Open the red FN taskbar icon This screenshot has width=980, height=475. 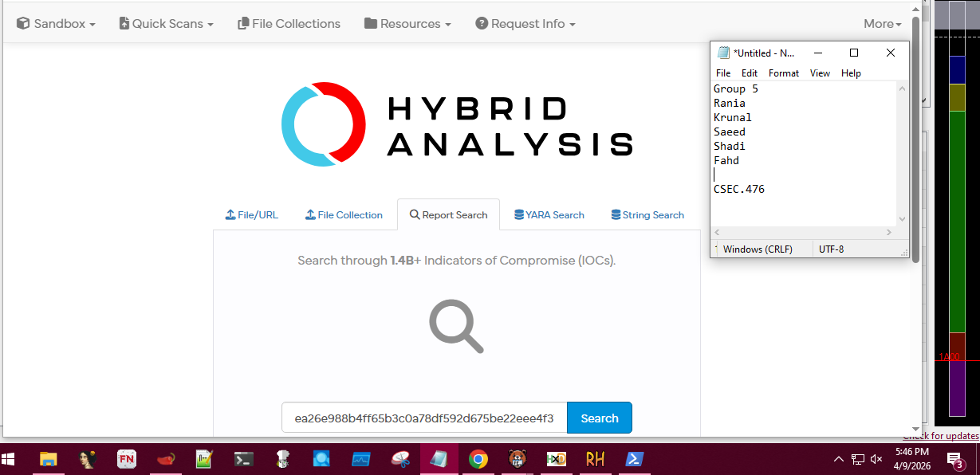(127, 459)
